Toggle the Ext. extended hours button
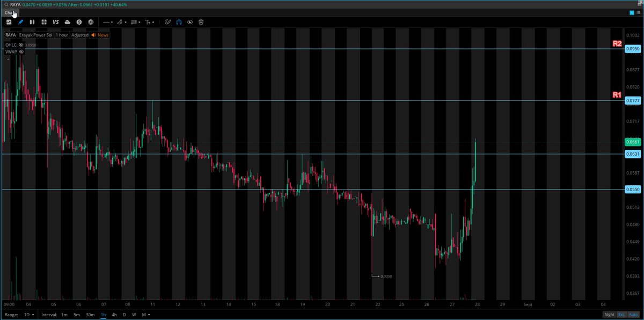This screenshot has height=320, width=644. pos(621,315)
